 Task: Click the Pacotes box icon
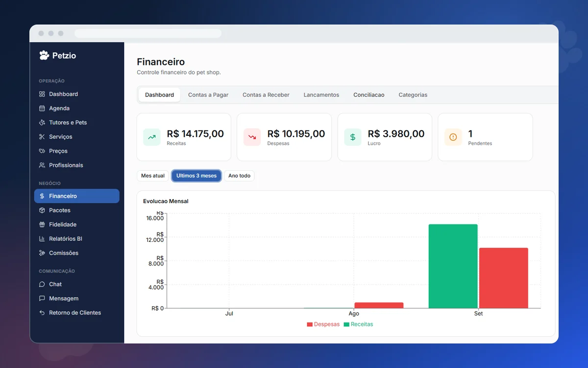(42, 210)
